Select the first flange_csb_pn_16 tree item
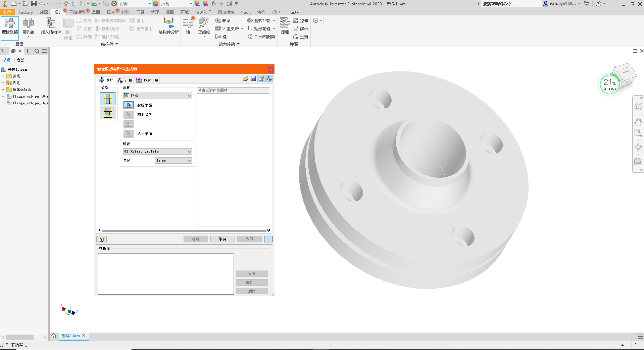Image resolution: width=644 pixels, height=350 pixels. click(x=28, y=96)
